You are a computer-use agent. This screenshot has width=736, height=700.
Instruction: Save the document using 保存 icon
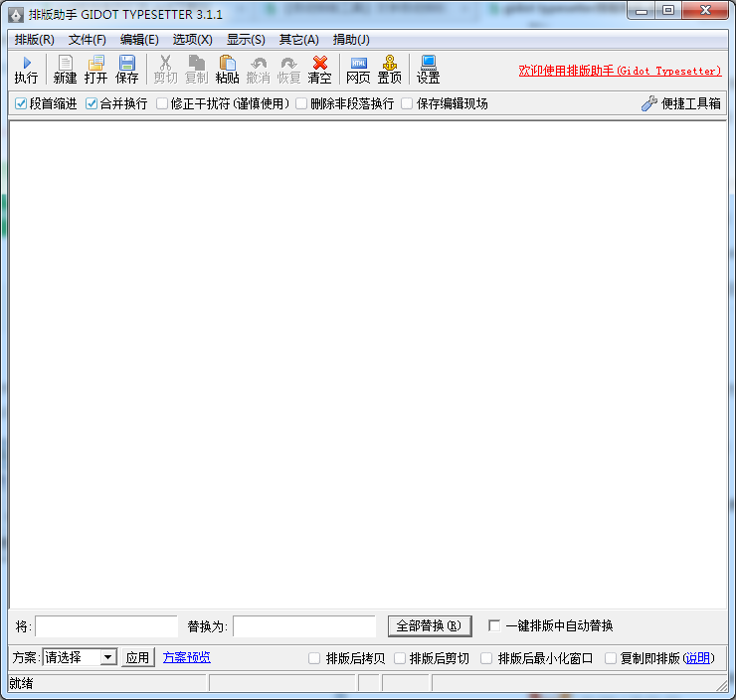(x=126, y=70)
